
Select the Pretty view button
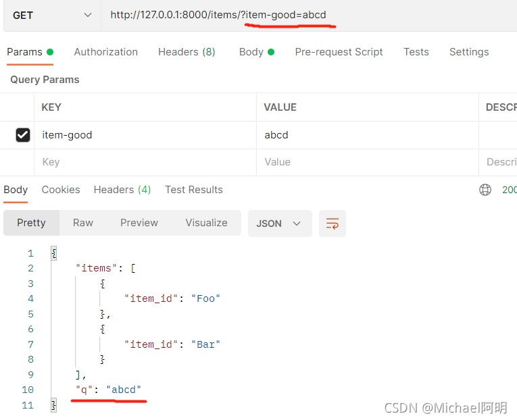pos(31,223)
